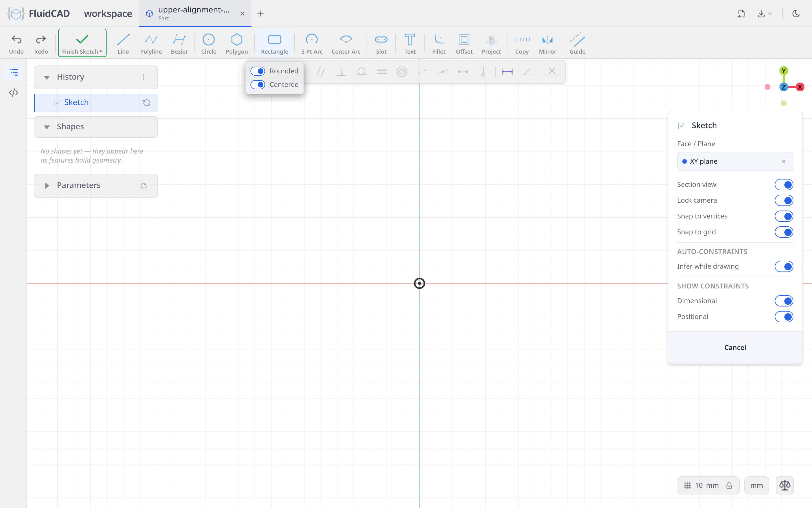Select the Project tool

tap(491, 44)
